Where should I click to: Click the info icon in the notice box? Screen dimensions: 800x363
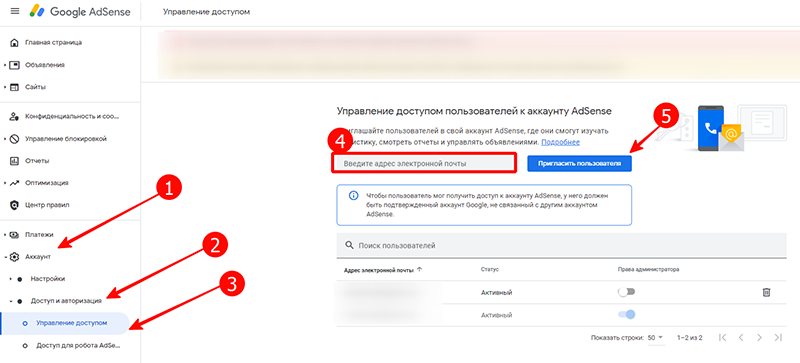pyautogui.click(x=353, y=196)
